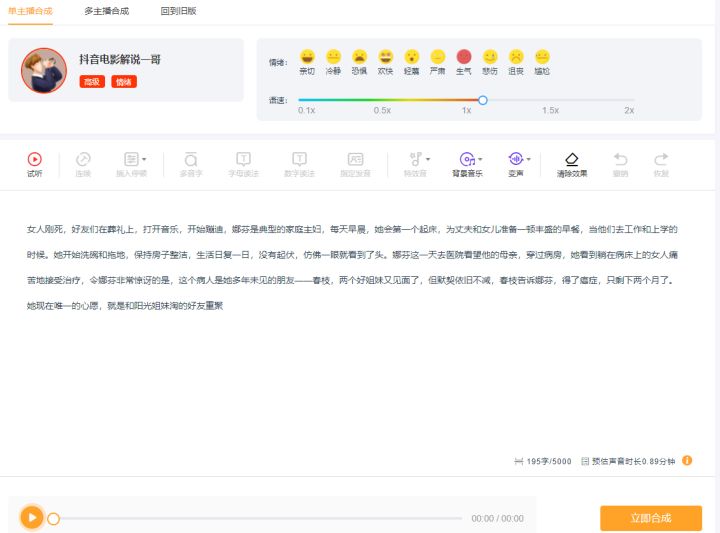
Task: Select the 亲切 laughing emotion face
Action: pyautogui.click(x=307, y=57)
